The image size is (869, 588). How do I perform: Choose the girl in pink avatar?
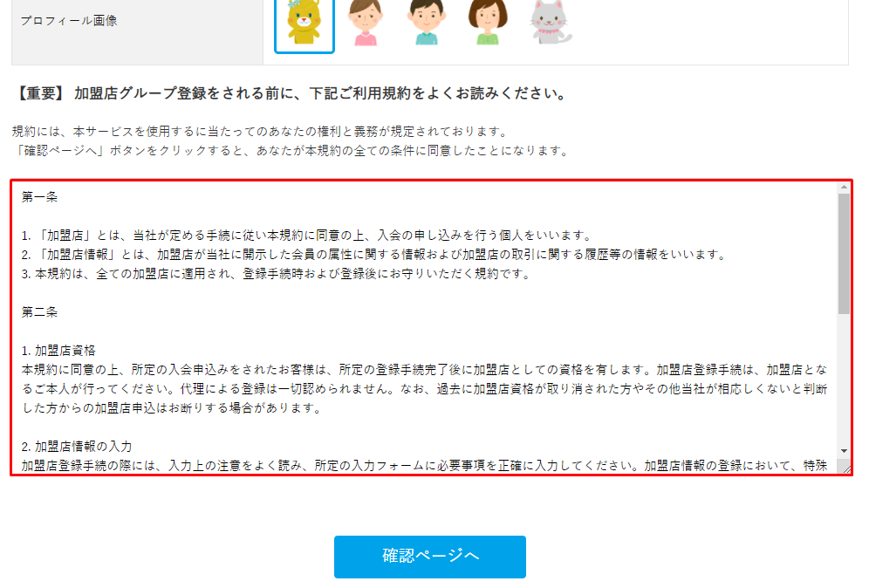(x=366, y=23)
